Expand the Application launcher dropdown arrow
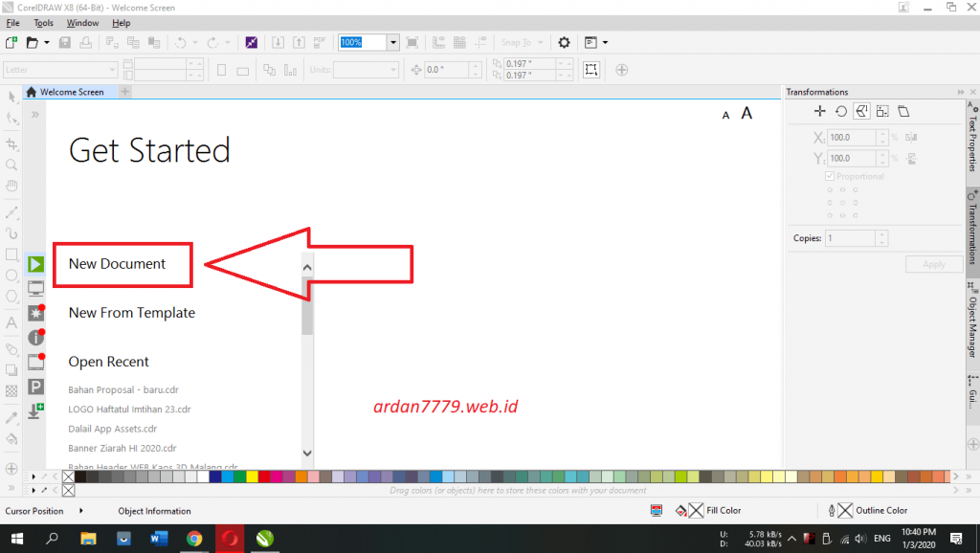 [605, 42]
